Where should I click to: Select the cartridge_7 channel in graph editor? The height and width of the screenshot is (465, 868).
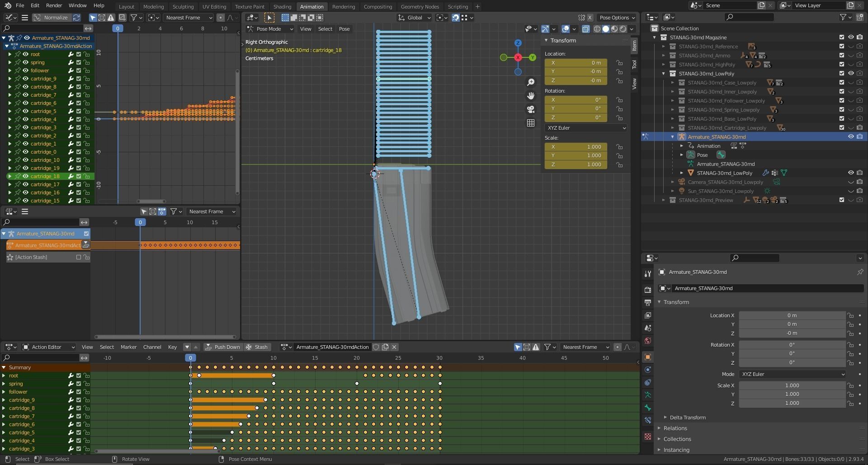point(43,95)
